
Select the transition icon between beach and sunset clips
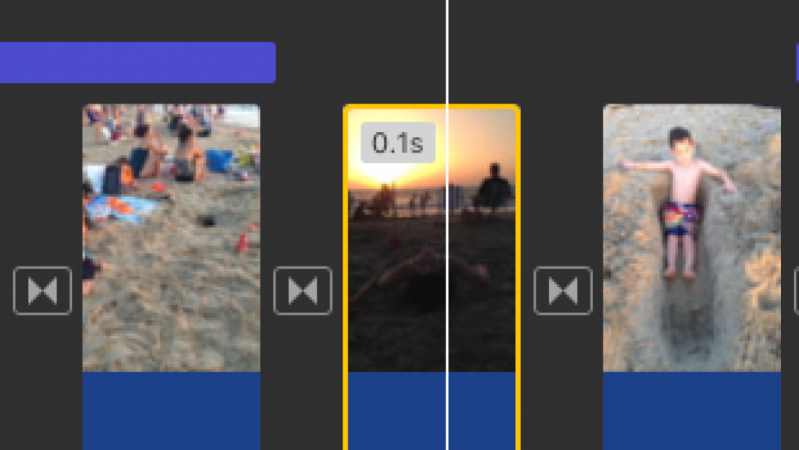303,290
